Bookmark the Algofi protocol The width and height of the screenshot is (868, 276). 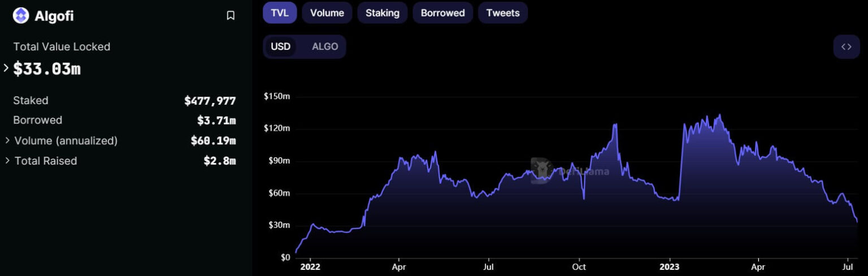click(x=231, y=16)
